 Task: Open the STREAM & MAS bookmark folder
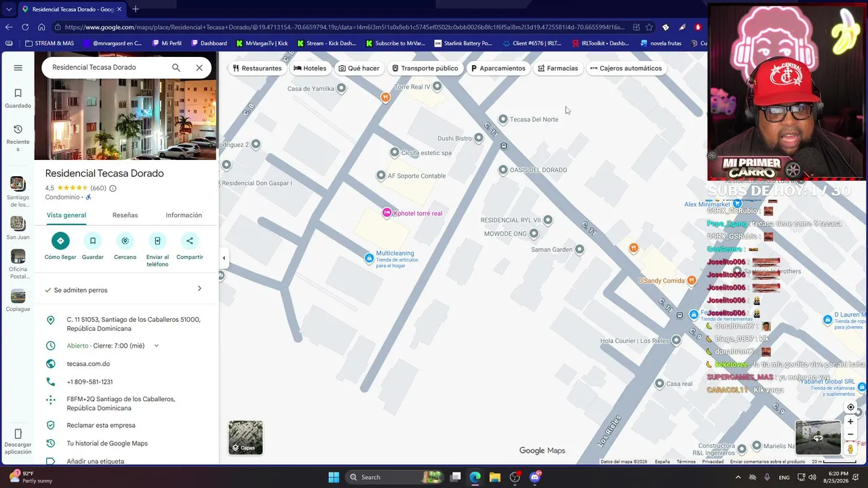pos(50,43)
